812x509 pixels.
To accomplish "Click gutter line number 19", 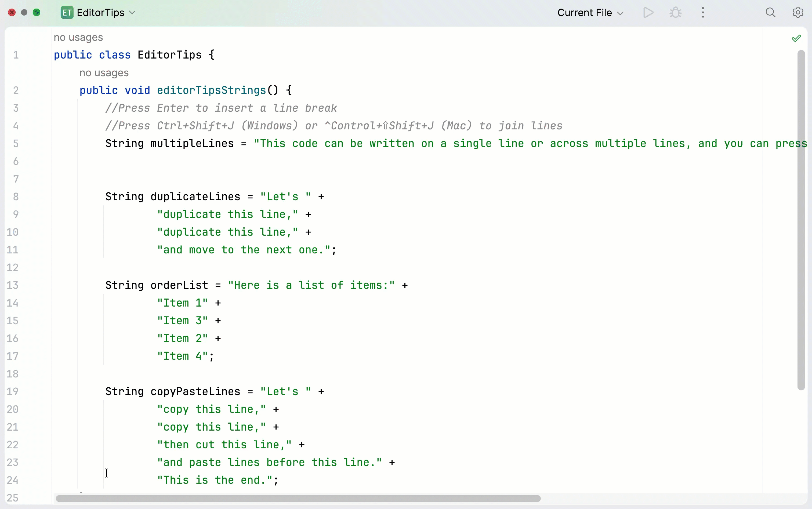I will click(12, 391).
